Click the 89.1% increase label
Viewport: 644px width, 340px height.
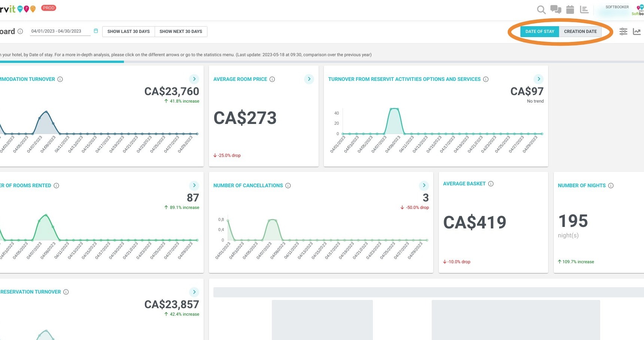pyautogui.click(x=182, y=207)
